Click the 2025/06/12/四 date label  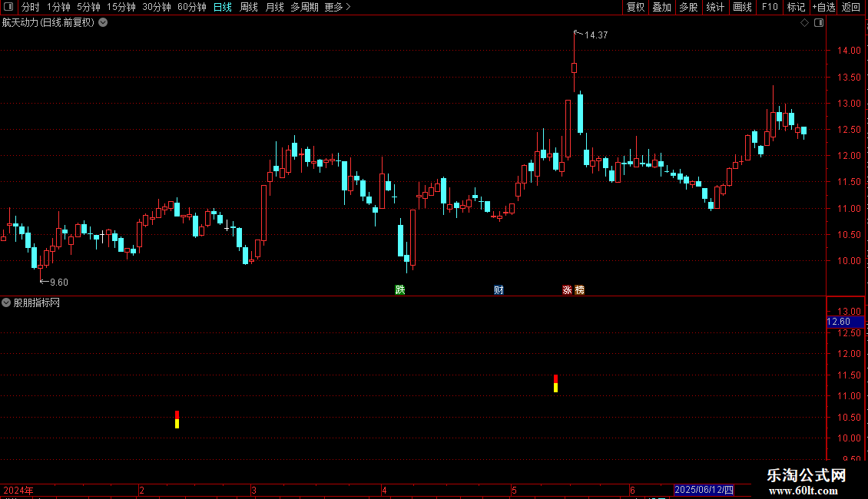tap(704, 490)
